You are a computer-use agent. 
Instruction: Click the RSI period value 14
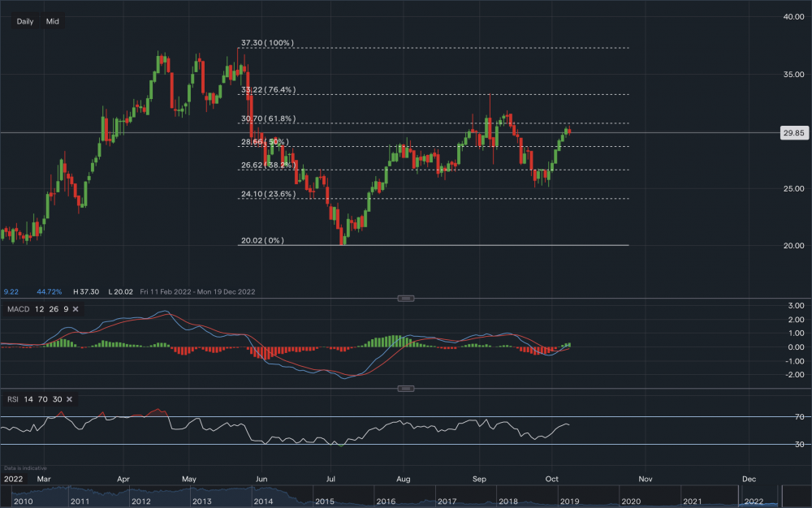click(x=31, y=399)
